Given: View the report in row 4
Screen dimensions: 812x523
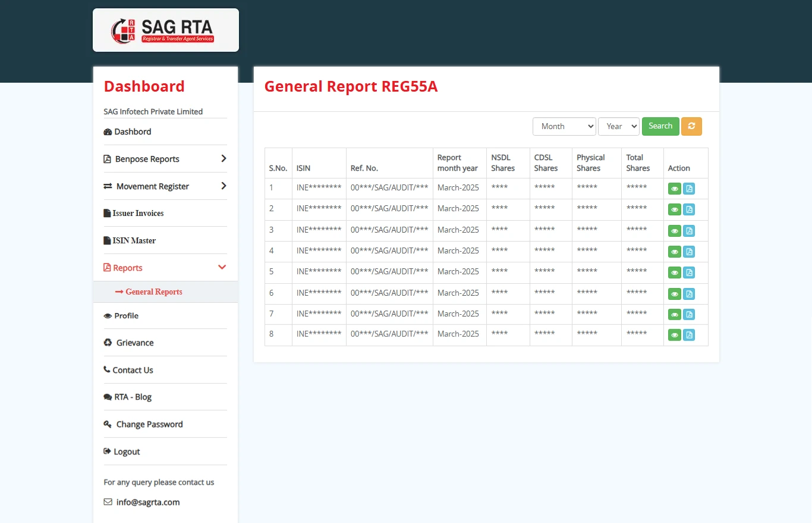Looking at the screenshot, I should [675, 252].
